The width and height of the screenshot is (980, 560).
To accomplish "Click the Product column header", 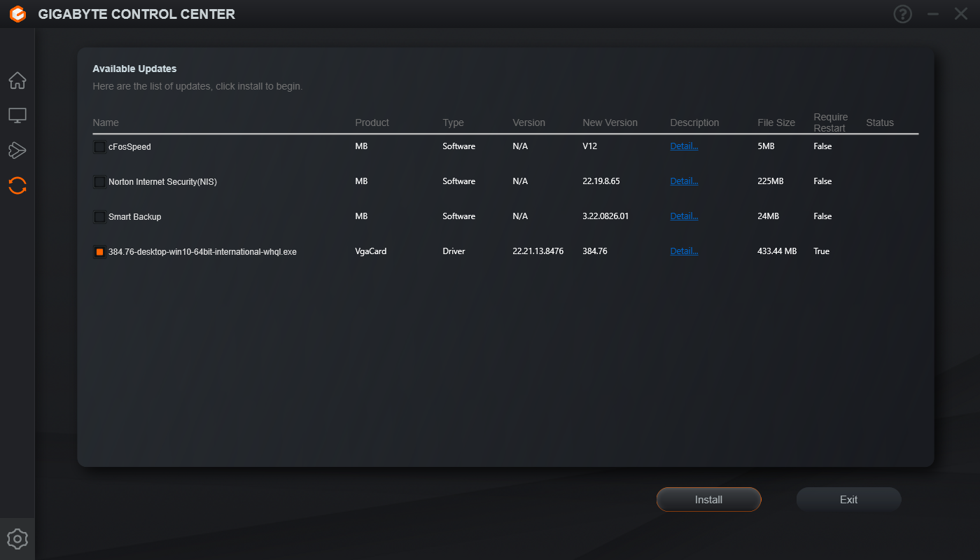I will [372, 122].
